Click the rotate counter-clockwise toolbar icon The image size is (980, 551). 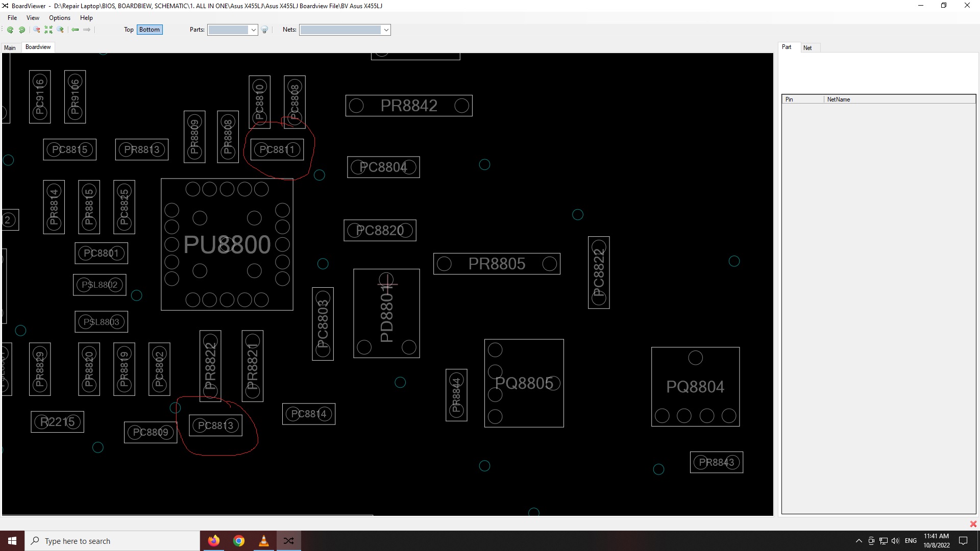10,30
